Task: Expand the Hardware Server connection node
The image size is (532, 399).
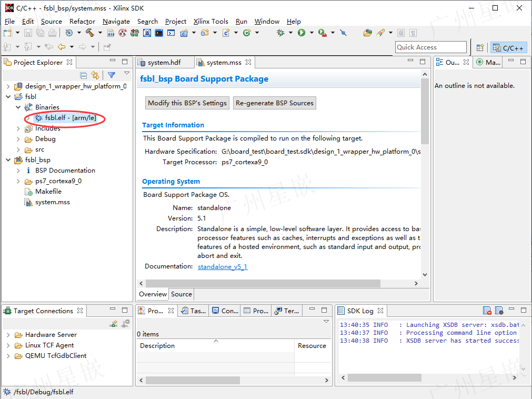Action: point(8,335)
